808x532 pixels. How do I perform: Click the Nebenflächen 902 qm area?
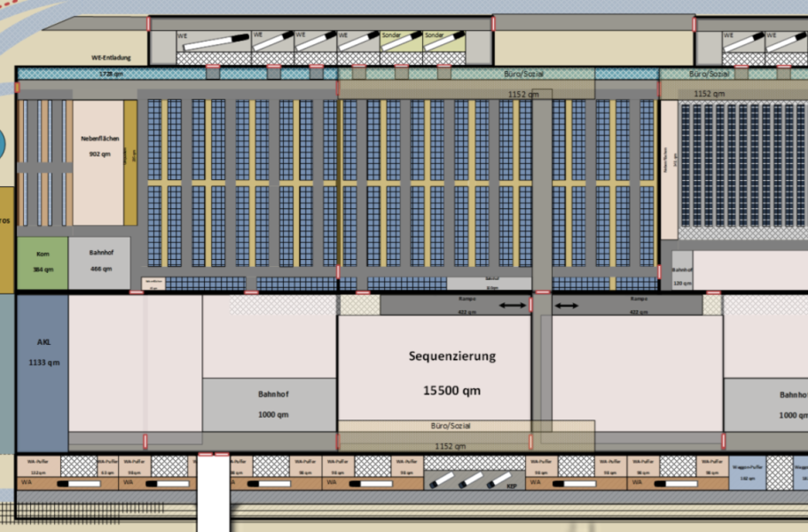tap(98, 151)
